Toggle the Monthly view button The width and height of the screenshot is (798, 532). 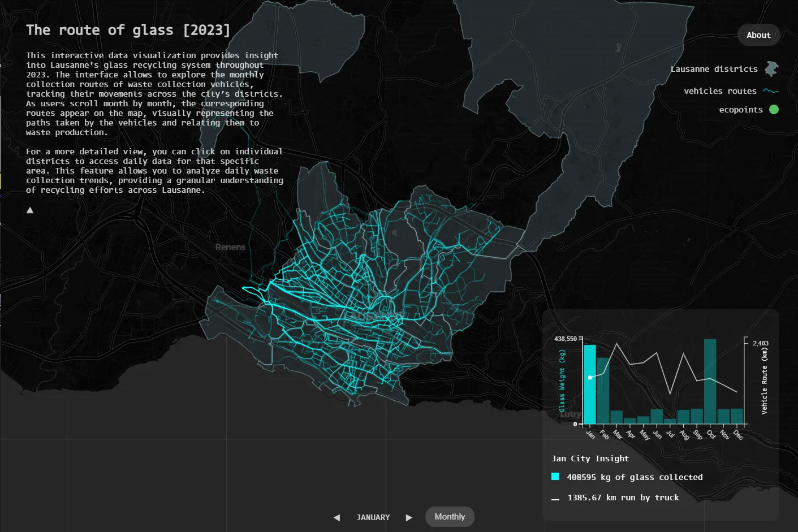(x=450, y=517)
